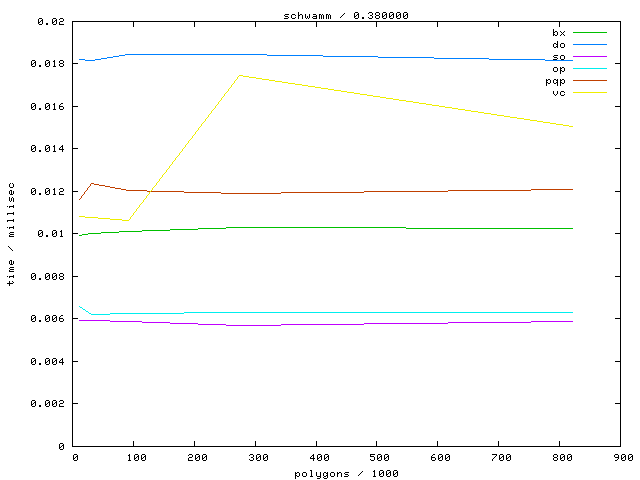Click the yellow vc legend line sample
This screenshot has width=640, height=480.
(x=590, y=93)
